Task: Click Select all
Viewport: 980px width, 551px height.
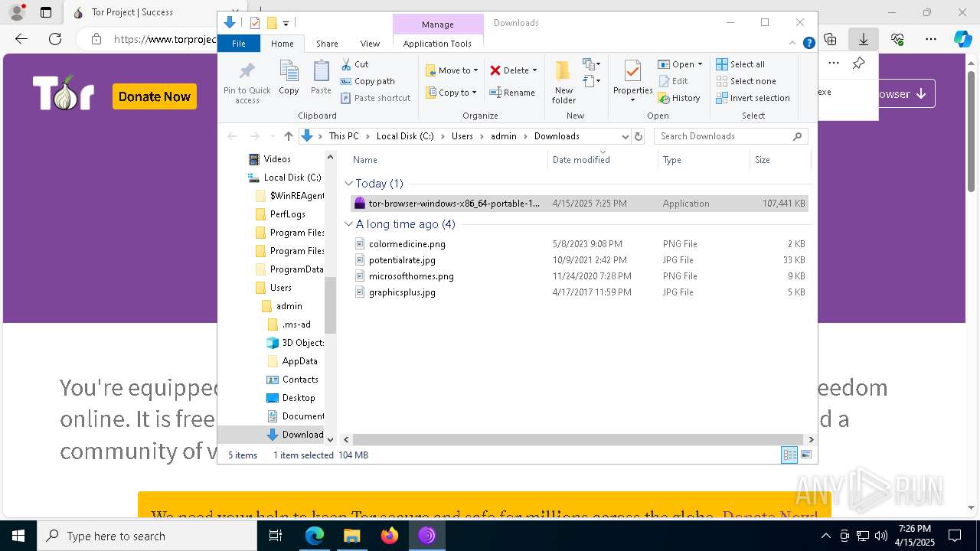Action: point(740,64)
